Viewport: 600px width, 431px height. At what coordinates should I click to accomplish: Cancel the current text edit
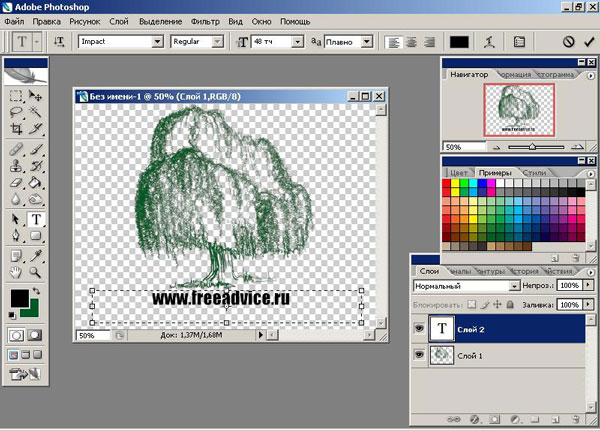[x=569, y=42]
